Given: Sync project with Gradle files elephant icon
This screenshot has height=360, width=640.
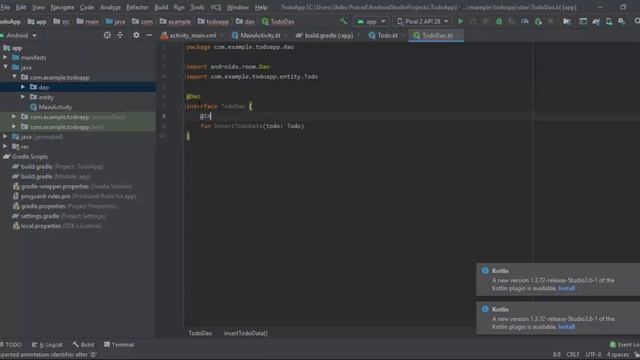Looking at the screenshot, I should [596, 21].
